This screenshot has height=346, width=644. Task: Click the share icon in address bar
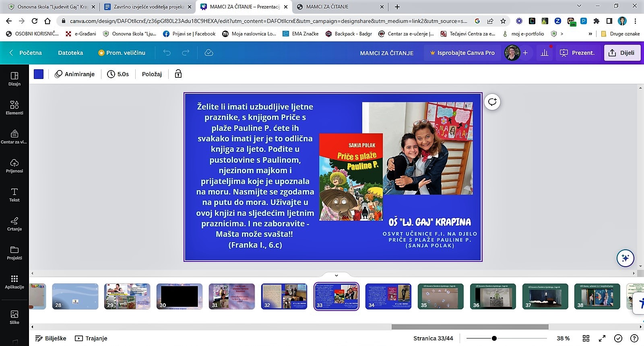pyautogui.click(x=490, y=21)
